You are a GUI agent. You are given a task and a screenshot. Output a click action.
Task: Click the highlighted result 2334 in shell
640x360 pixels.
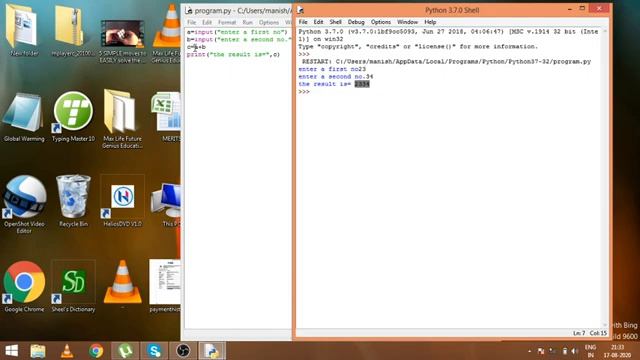[x=362, y=84]
